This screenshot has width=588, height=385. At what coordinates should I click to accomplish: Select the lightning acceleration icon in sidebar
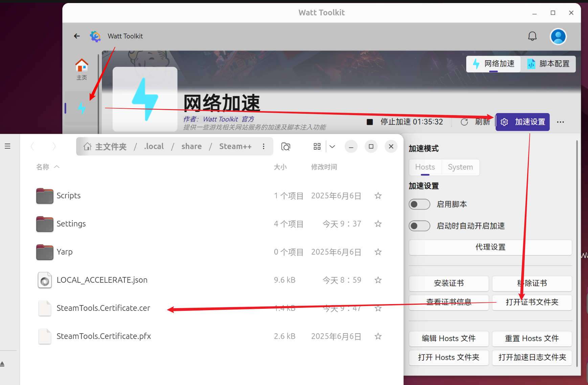coord(82,108)
